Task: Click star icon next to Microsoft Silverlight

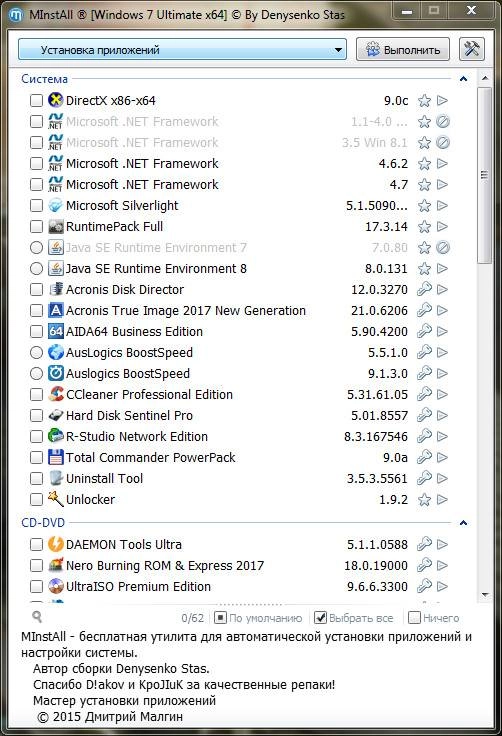Action: 425,206
